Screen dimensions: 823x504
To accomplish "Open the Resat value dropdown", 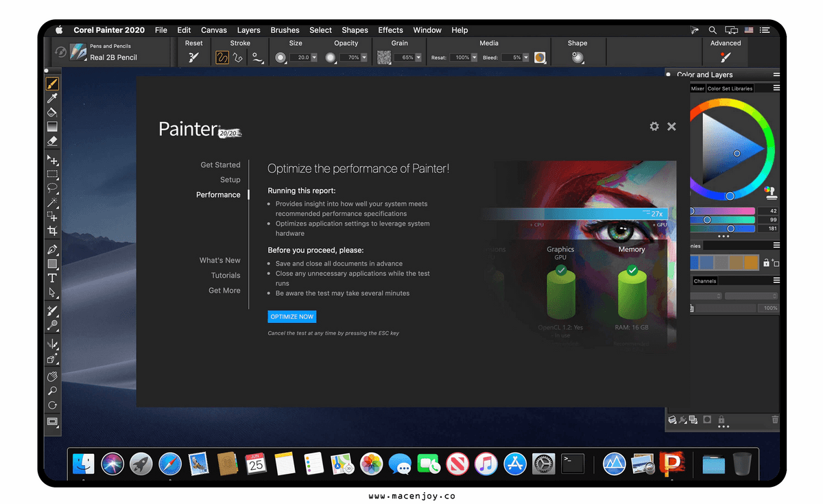I will (475, 58).
